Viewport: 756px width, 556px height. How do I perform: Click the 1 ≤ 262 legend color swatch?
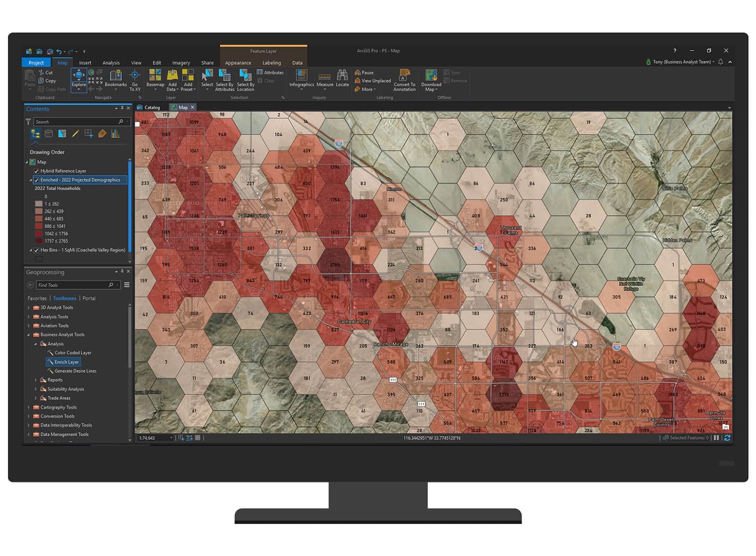pyautogui.click(x=39, y=204)
